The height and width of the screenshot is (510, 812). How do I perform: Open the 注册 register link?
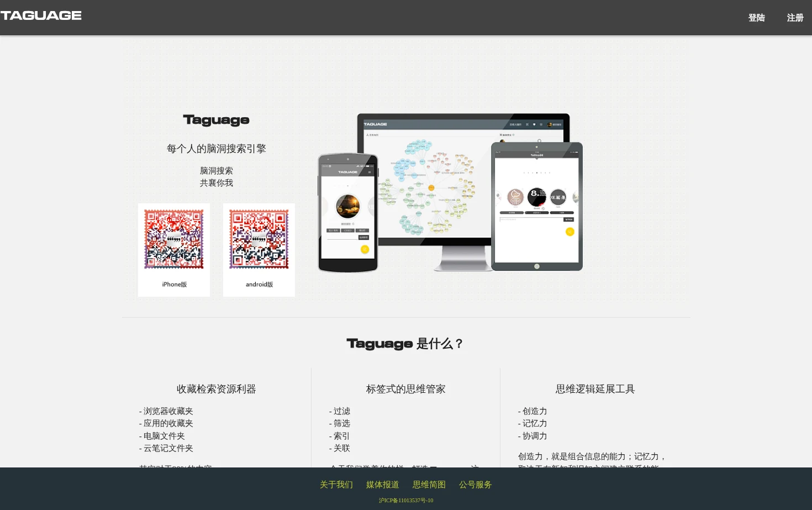pos(795,18)
